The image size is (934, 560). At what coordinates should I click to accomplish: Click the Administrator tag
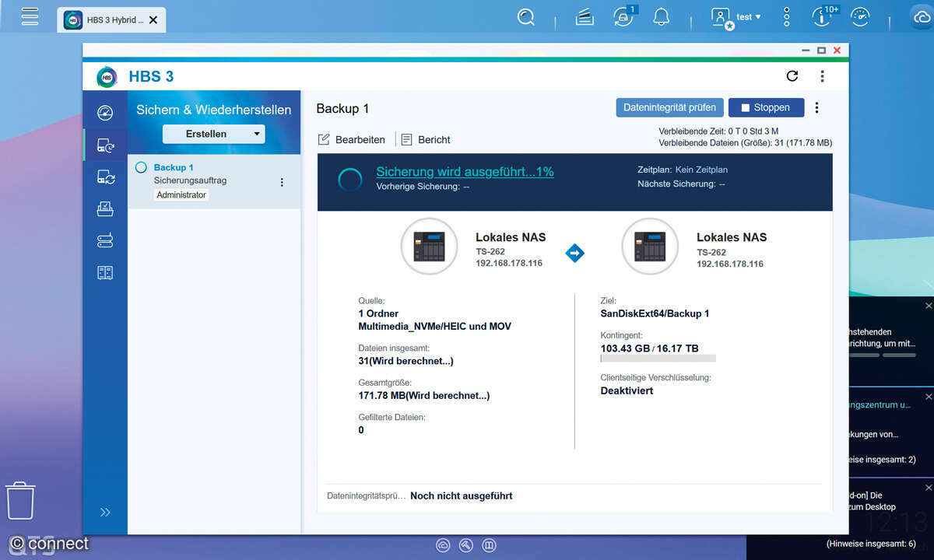181,195
